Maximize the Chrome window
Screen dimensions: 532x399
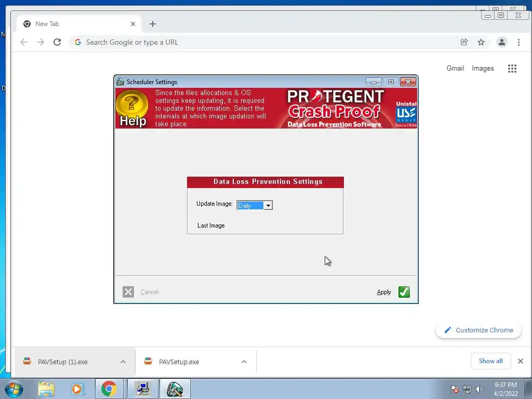tap(500, 15)
